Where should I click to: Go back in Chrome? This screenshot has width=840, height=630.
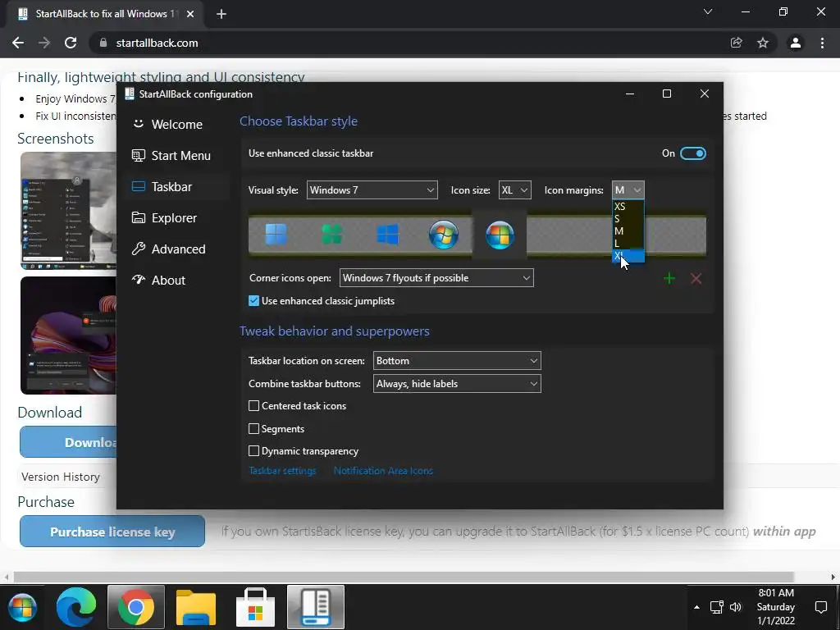[18, 43]
